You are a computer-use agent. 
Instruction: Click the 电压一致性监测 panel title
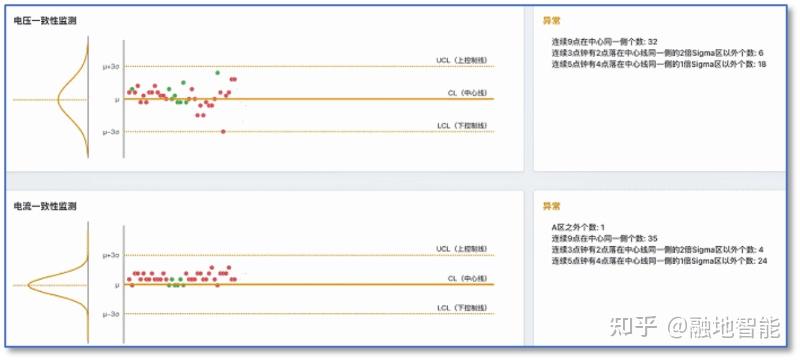tap(45, 21)
